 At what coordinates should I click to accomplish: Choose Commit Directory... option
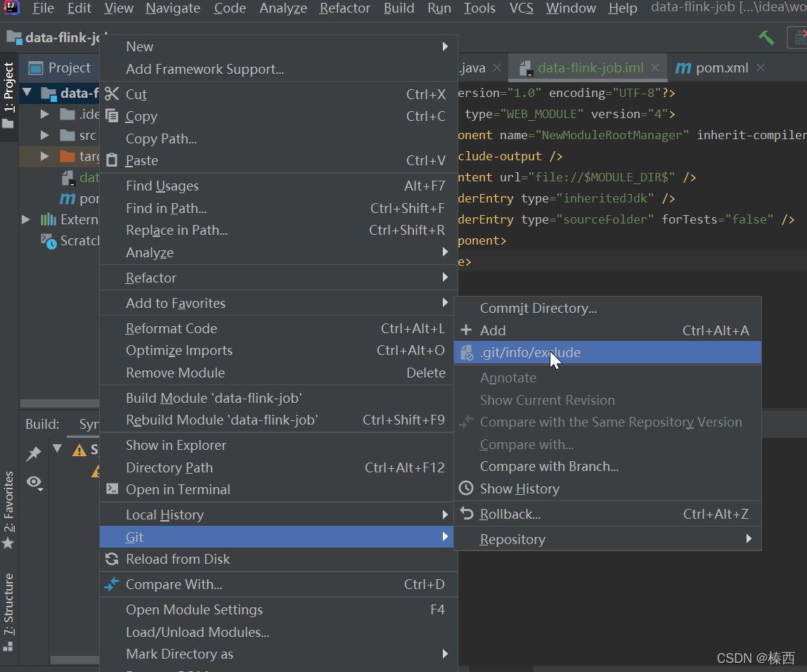point(538,308)
